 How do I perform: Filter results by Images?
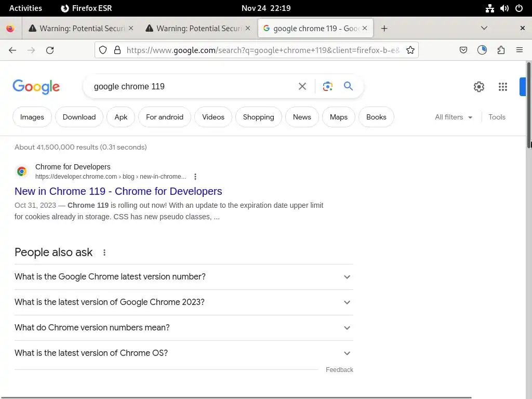tap(32, 117)
